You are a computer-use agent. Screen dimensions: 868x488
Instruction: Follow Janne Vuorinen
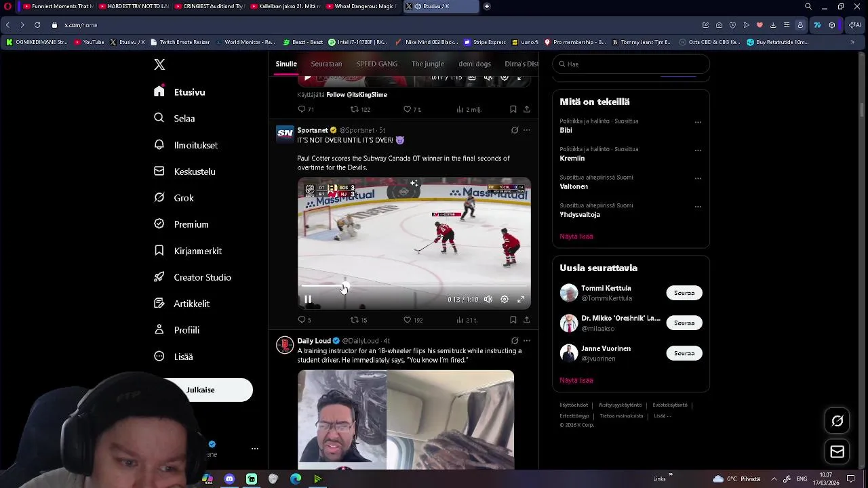pyautogui.click(x=684, y=353)
